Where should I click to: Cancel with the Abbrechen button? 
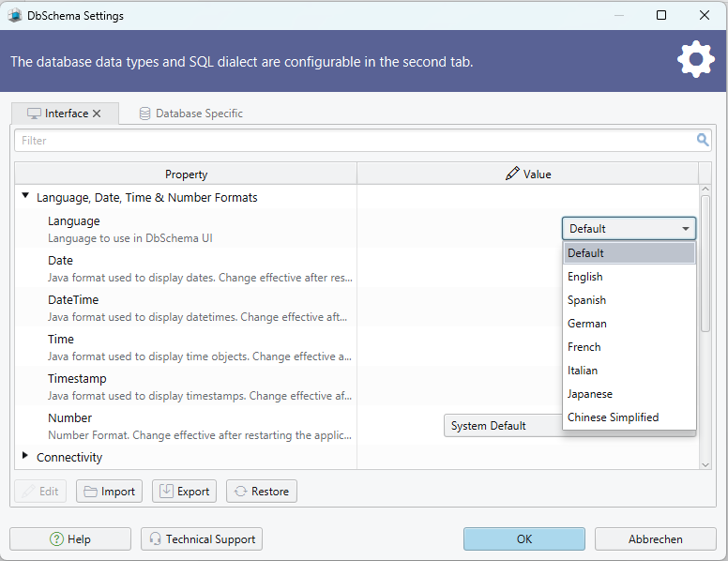(x=656, y=539)
